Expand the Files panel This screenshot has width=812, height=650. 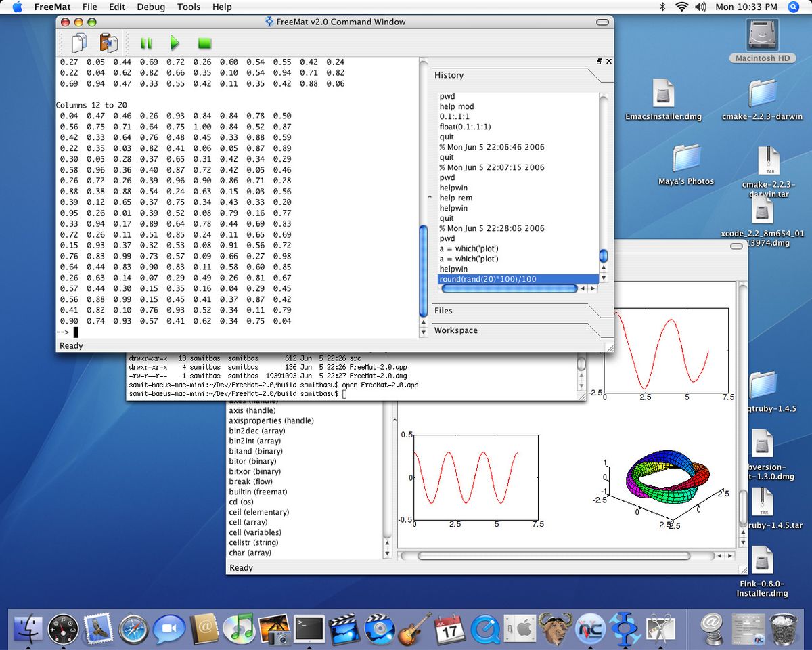[443, 311]
